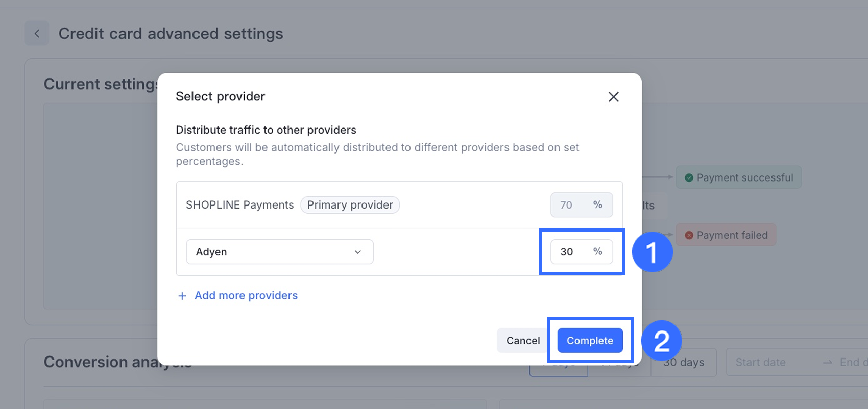Click the percent symbol in the Adyen field

[x=597, y=251]
